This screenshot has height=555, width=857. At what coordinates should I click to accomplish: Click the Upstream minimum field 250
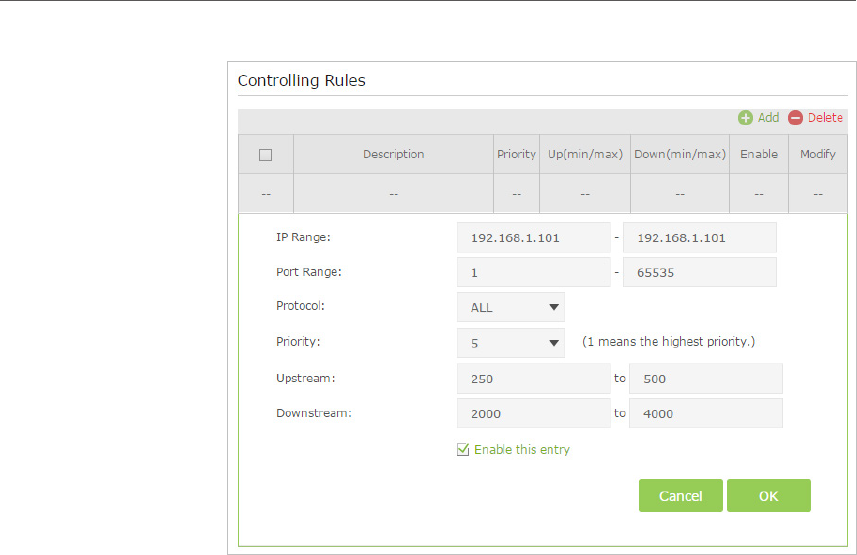533,379
